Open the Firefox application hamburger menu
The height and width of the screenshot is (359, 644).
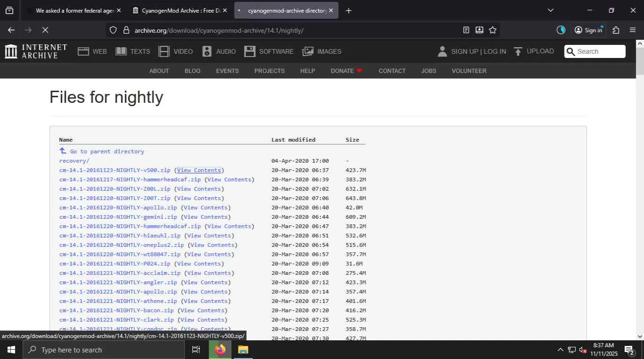pos(633,30)
